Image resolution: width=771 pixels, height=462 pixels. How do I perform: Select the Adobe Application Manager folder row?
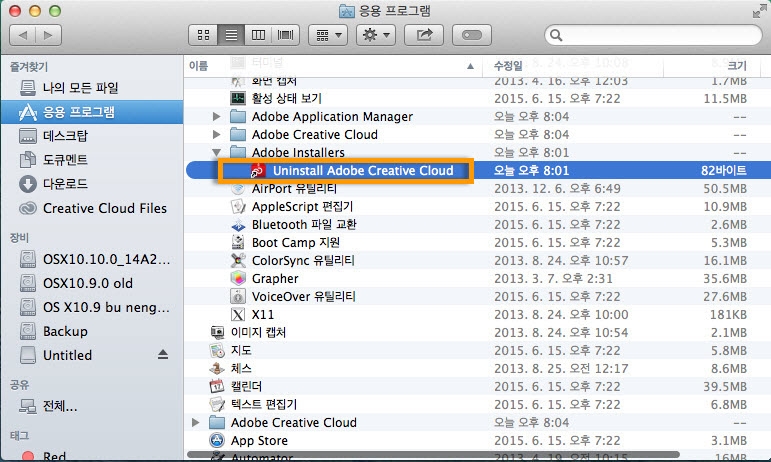coord(478,116)
